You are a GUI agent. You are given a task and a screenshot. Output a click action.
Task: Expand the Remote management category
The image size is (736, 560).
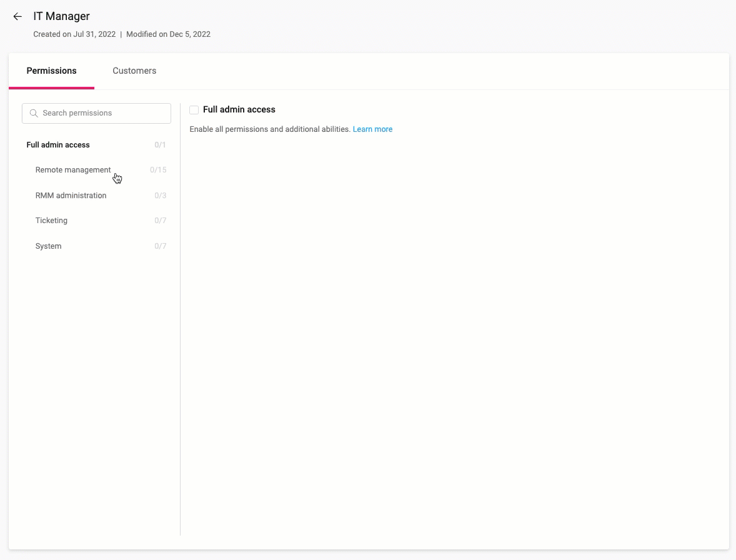[73, 170]
